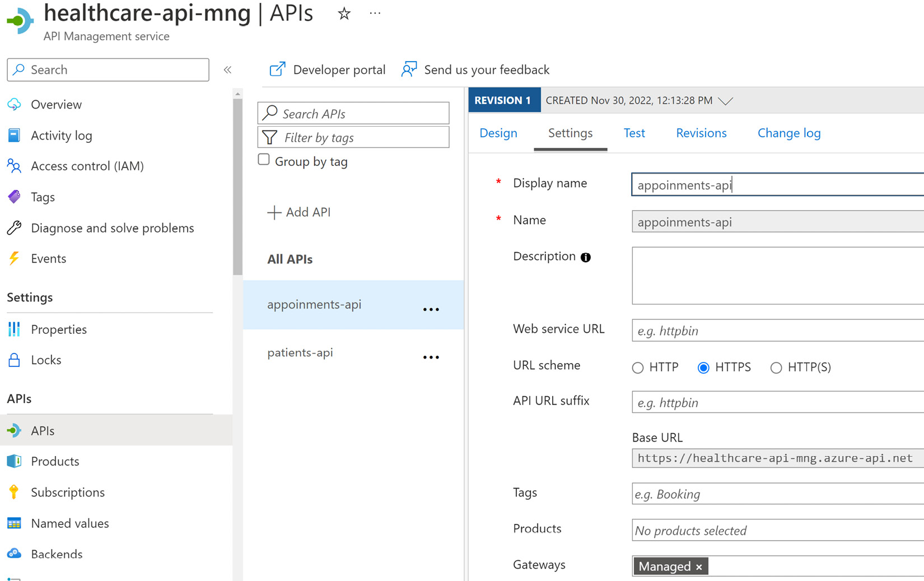Click the REVISION 1 badge

(504, 100)
